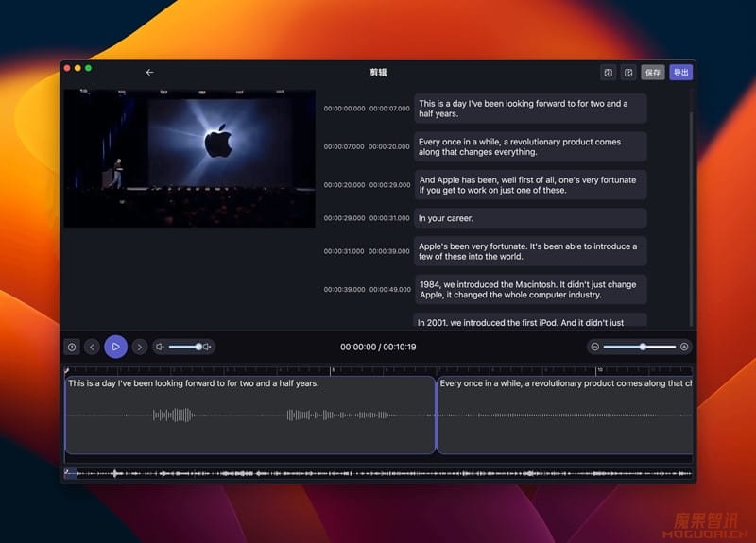Screen dimensions: 756x543
Task: Click the loud speaker icon at volume slider end
Action: (207, 347)
